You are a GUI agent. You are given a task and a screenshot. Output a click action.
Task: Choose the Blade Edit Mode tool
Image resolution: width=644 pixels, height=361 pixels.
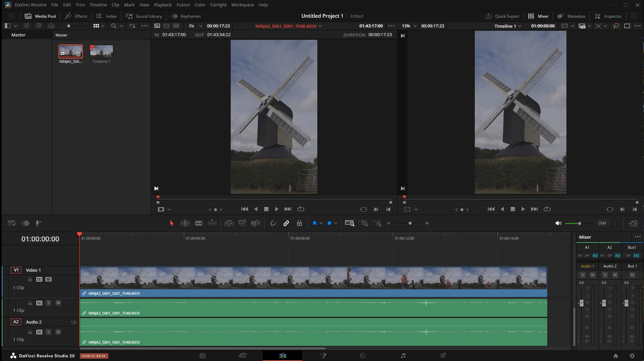point(199,223)
